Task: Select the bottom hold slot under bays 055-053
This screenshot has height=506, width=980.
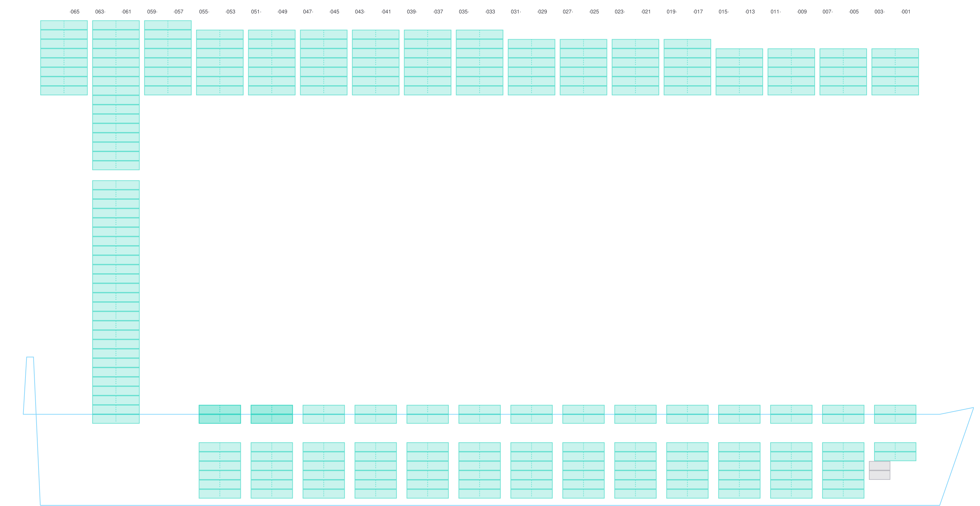Action: coord(220,494)
